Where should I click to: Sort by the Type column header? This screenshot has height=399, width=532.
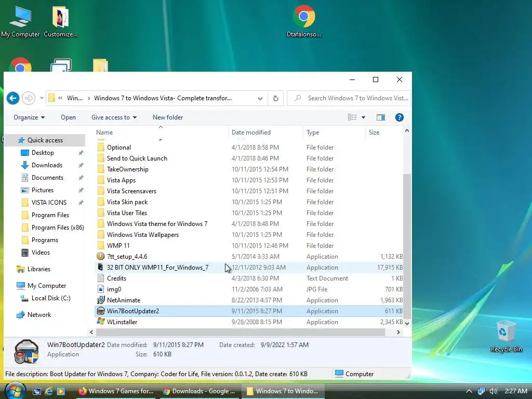[334, 132]
